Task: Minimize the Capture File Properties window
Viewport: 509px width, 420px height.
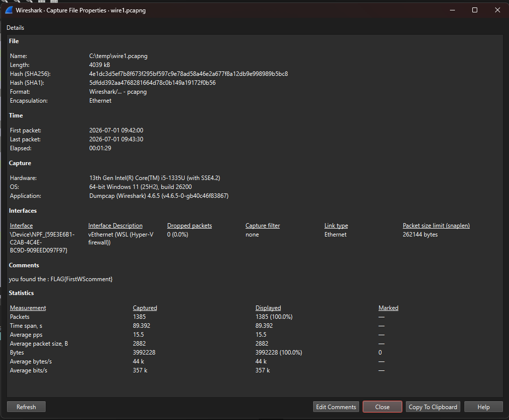Action: coord(452,10)
